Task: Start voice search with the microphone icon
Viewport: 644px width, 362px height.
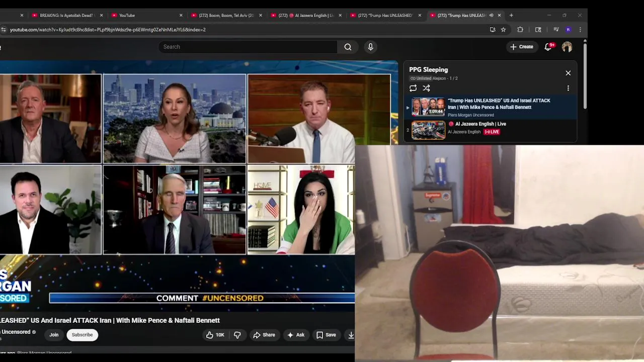Action: point(370,47)
